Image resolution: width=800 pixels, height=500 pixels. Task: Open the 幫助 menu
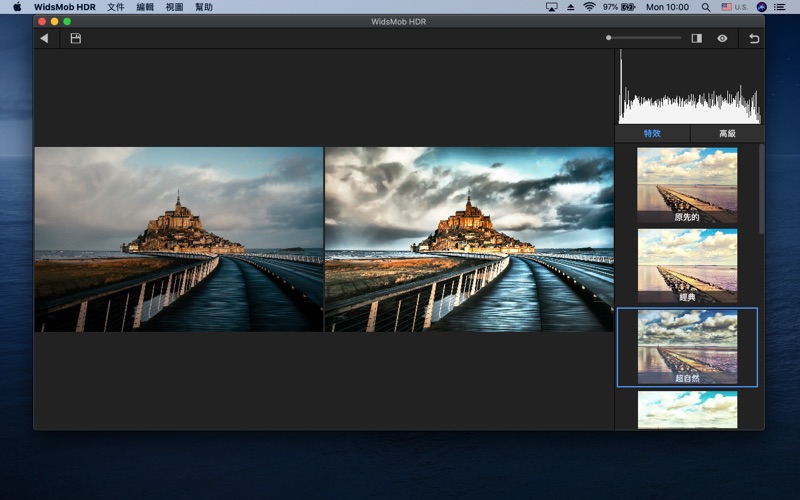(204, 7)
